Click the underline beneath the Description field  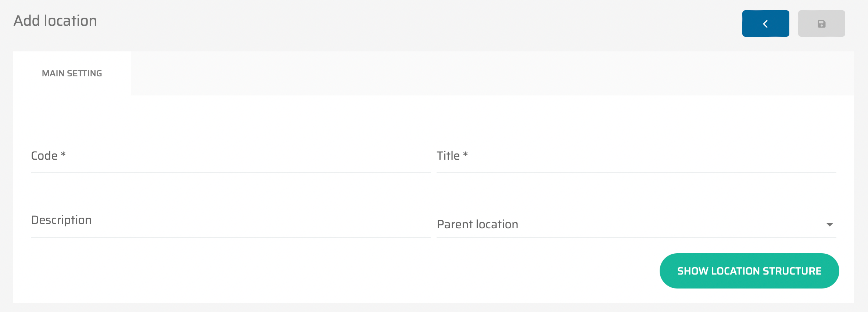[230, 237]
